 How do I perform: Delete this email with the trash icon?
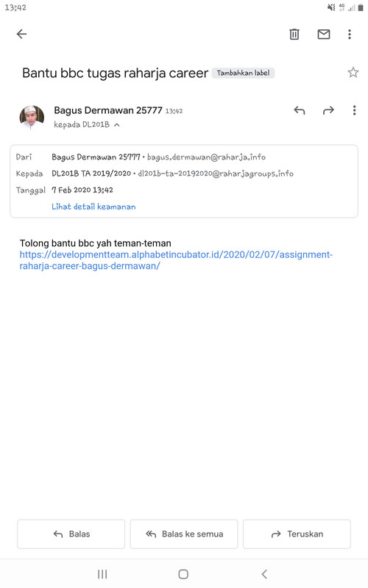[x=294, y=34]
